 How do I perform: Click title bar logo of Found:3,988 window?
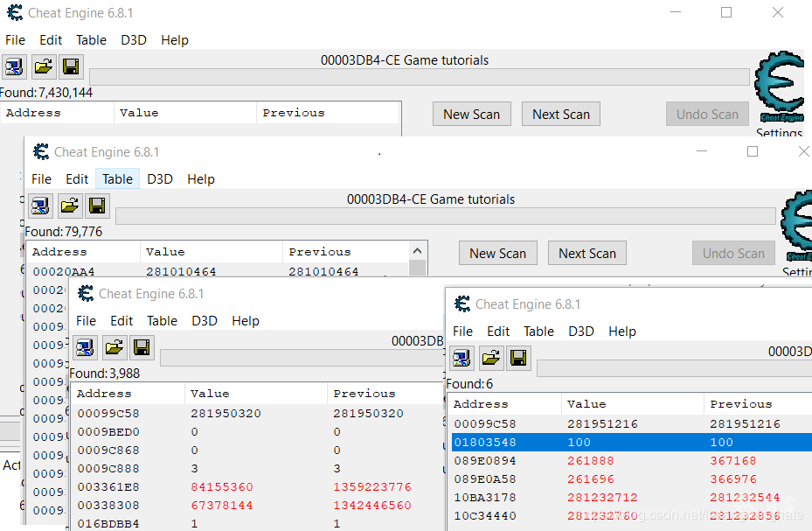tap(86, 293)
